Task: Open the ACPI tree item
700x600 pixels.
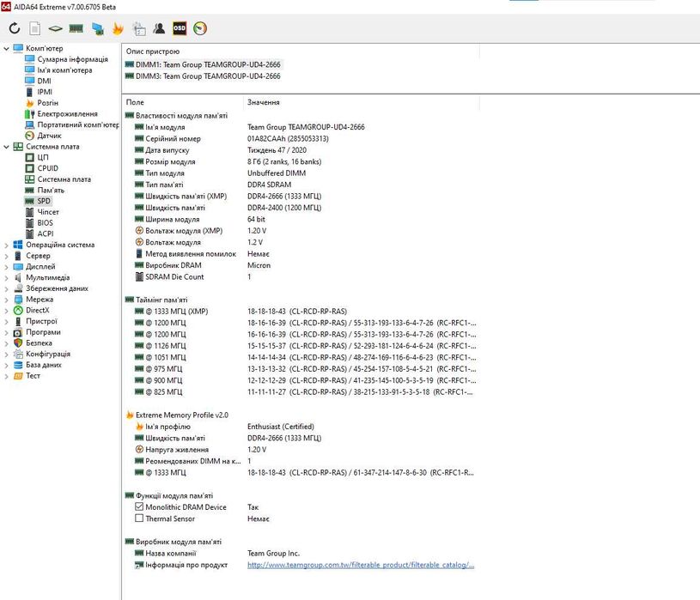Action: pyautogui.click(x=45, y=233)
